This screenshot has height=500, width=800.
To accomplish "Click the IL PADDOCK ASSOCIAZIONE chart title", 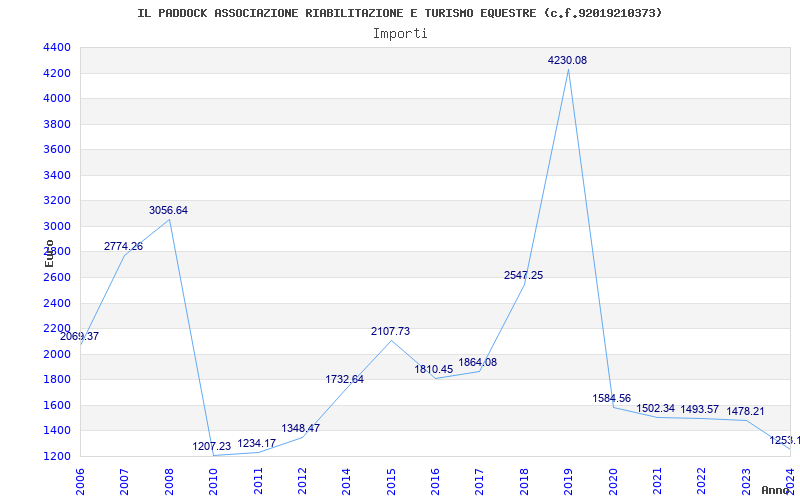I will point(399,13).
